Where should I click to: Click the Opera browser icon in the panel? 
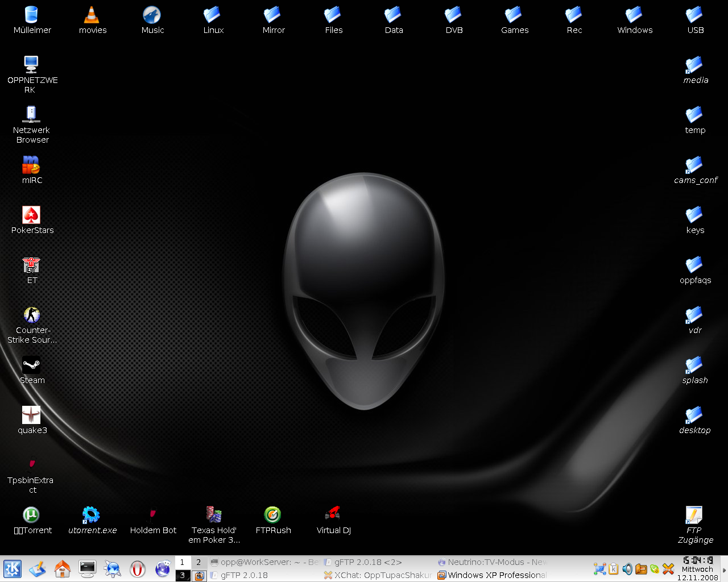click(x=138, y=569)
